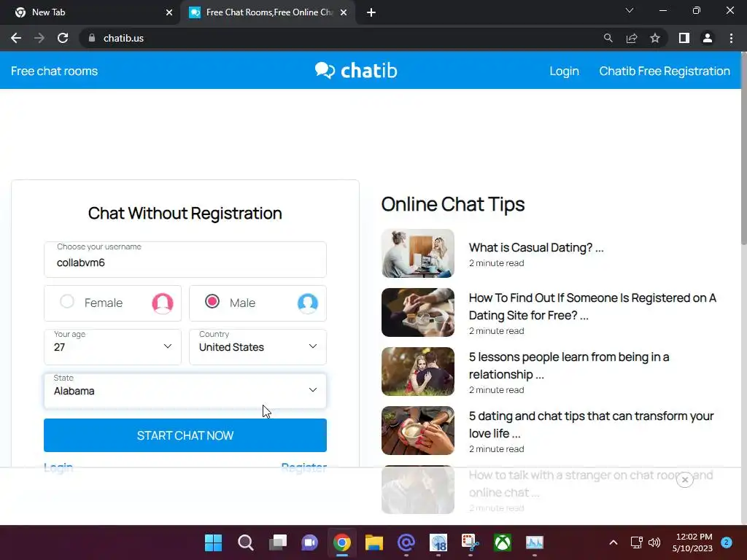Open 5 lessons people learn article

click(x=569, y=365)
